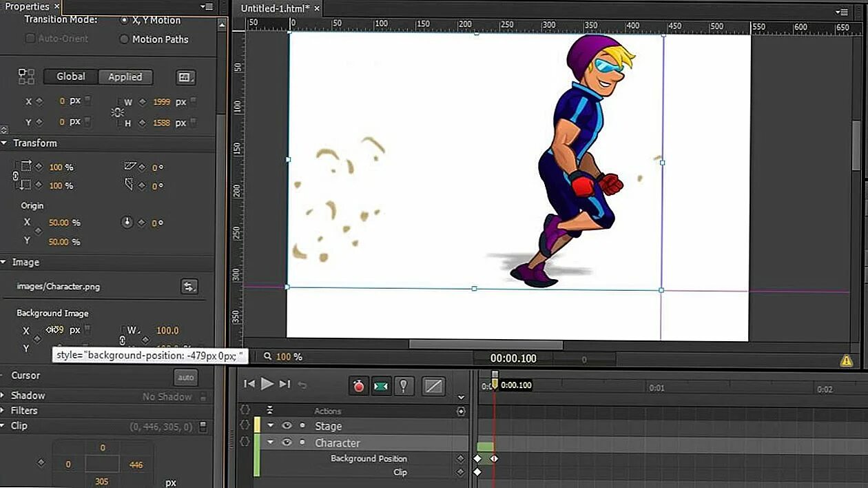Screen dimensions: 868x488
Task: Toggle lock dot on Character layer
Action: click(x=302, y=443)
